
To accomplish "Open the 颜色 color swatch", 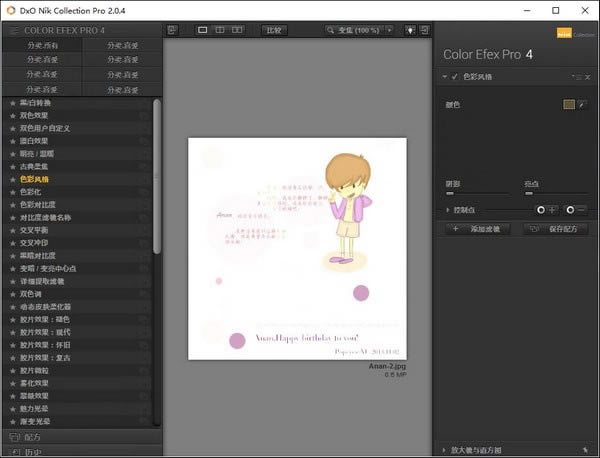I will 569,104.
